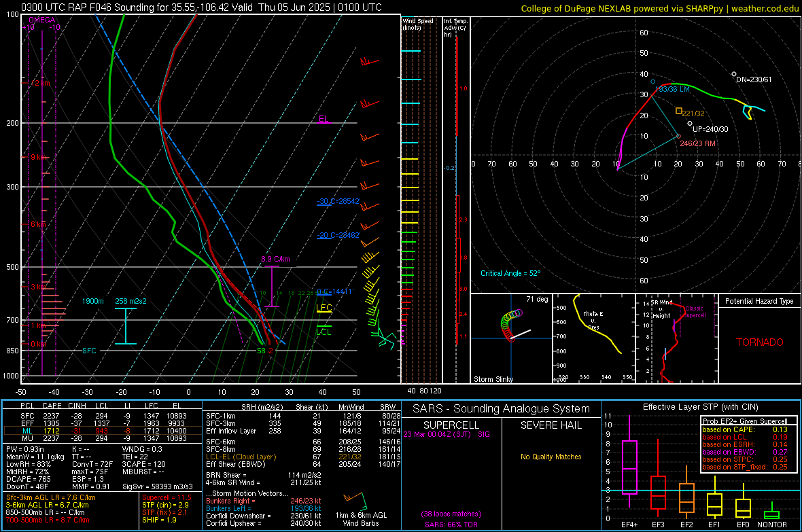The width and height of the screenshot is (802, 532).
Task: Click the CAPE column header
Action: 52,406
